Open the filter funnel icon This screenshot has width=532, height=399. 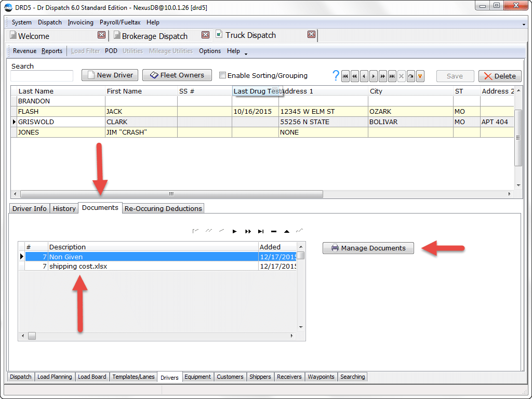(420, 76)
